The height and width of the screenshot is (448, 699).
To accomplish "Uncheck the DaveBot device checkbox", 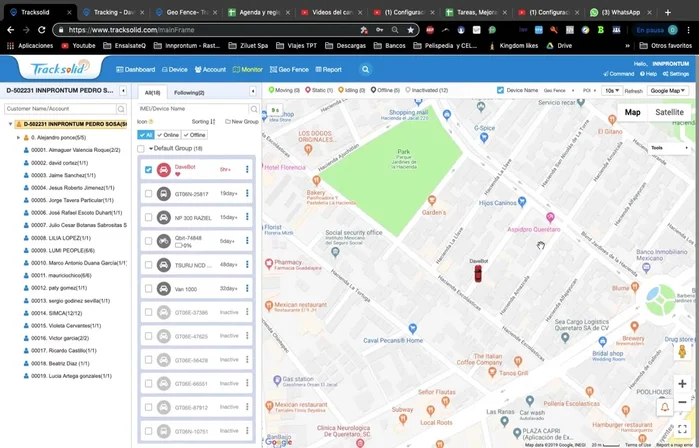I will (x=148, y=170).
